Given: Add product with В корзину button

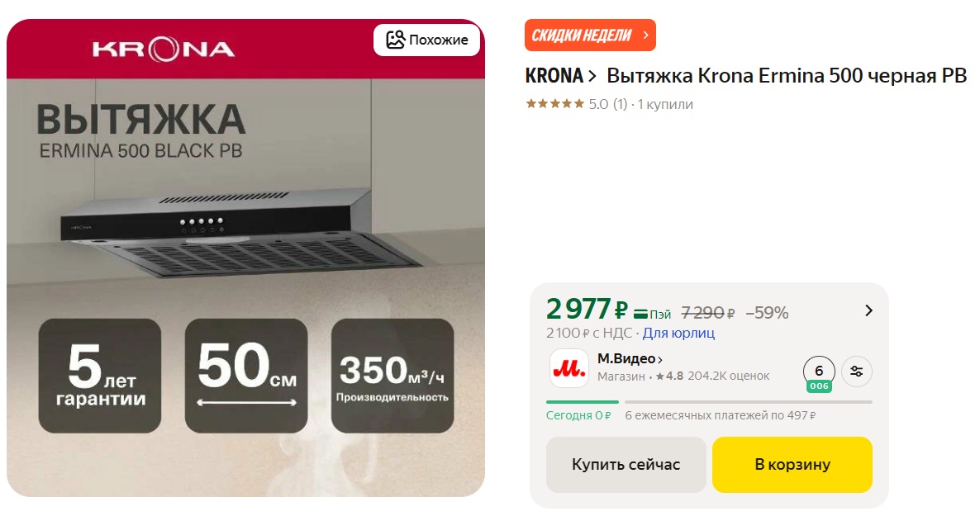Looking at the screenshot, I should tap(792, 464).
